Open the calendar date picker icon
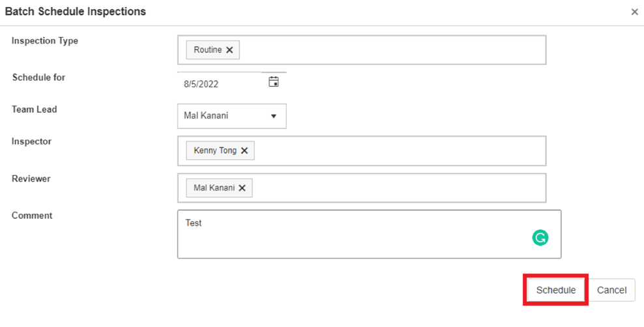Screen dimensions: 644x327 pyautogui.click(x=274, y=81)
